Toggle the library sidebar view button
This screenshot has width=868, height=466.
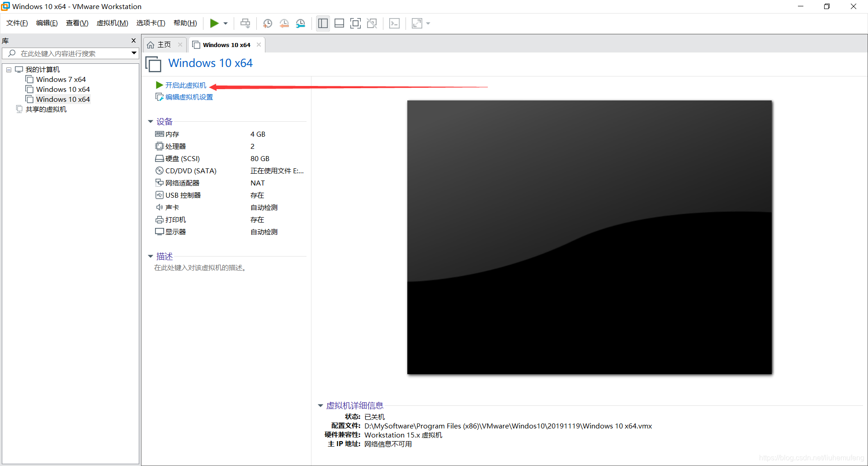click(x=323, y=23)
